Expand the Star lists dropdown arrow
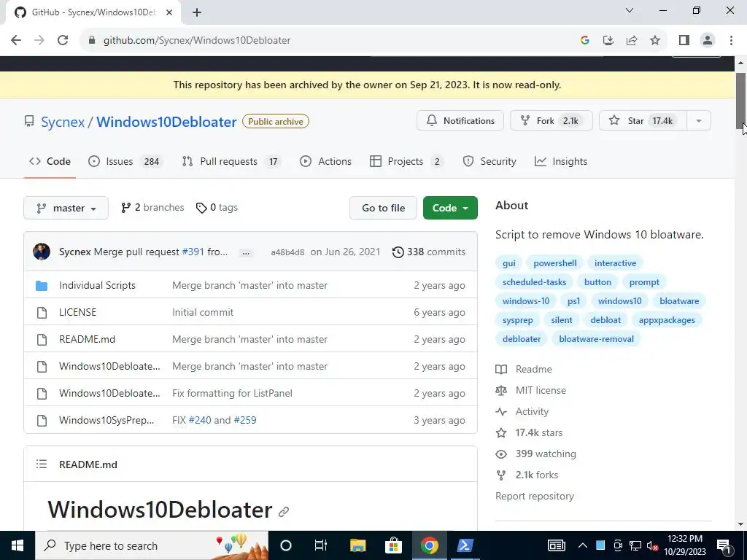The height and width of the screenshot is (560, 747). [x=699, y=121]
